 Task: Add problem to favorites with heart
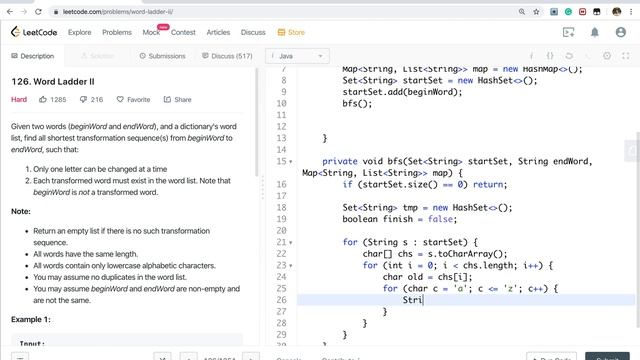[120, 99]
